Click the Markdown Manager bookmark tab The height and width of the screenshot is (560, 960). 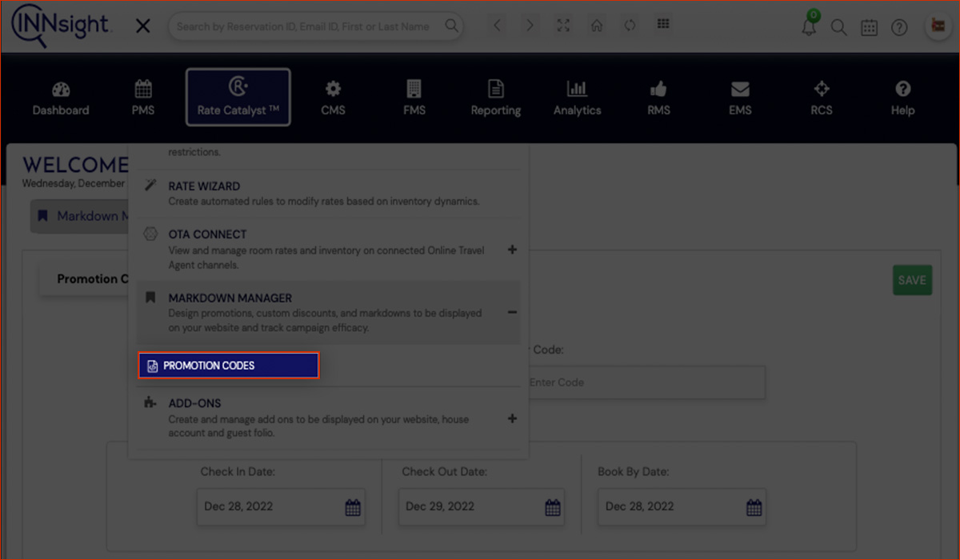[80, 217]
